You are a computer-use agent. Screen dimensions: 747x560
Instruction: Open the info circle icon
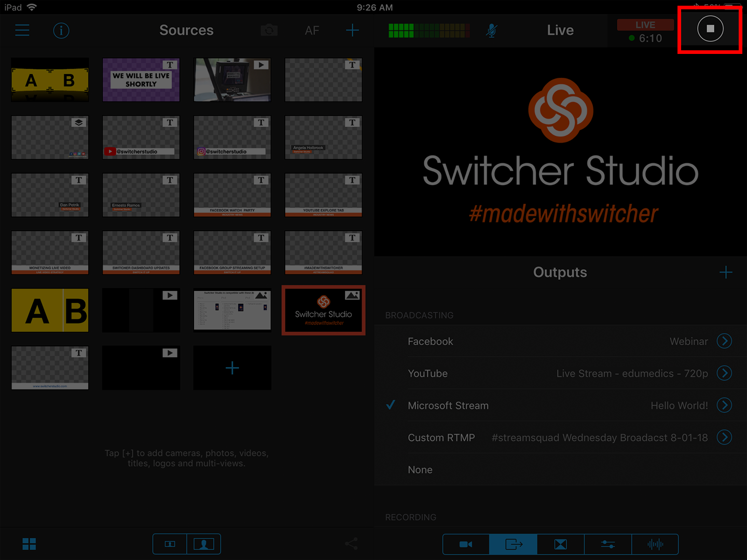[61, 31]
